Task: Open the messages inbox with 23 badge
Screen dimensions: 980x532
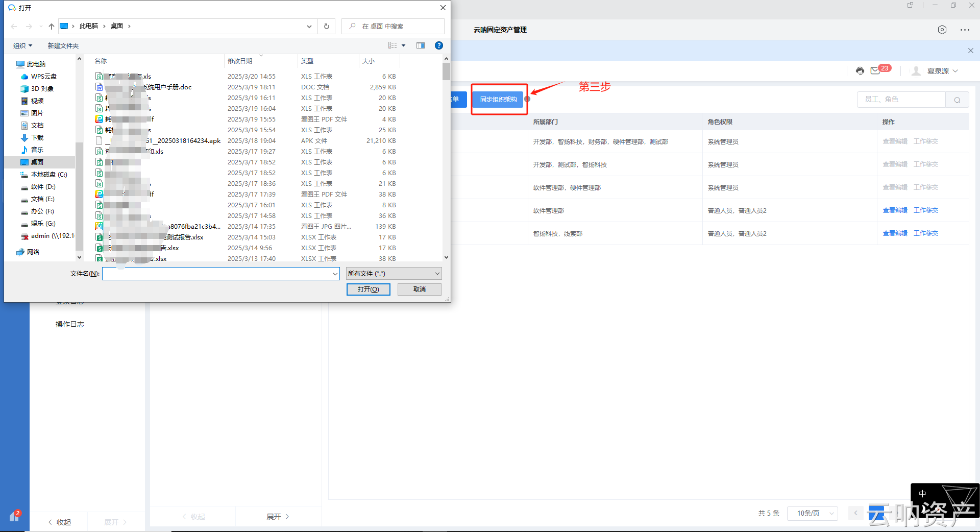Action: click(x=876, y=70)
